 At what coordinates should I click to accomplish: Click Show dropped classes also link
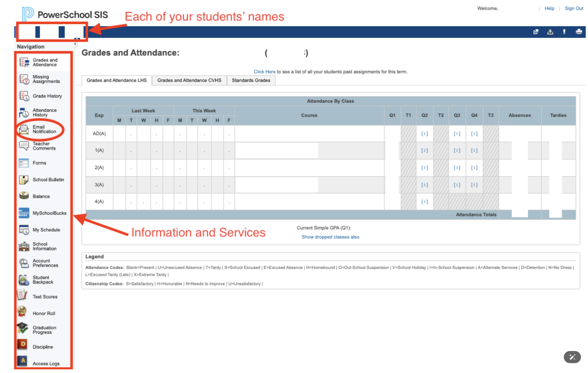coord(330,237)
